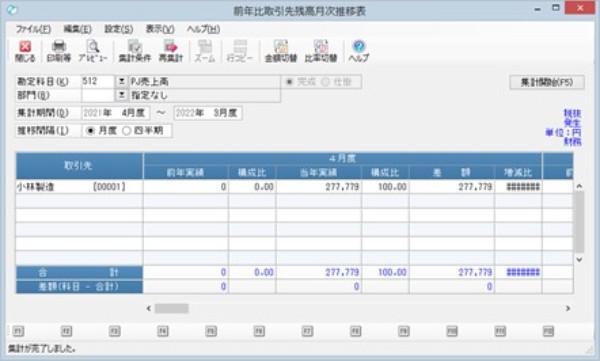Click the 閉じる close toolbar icon
Viewport: 600px width, 361px height.
(25, 51)
